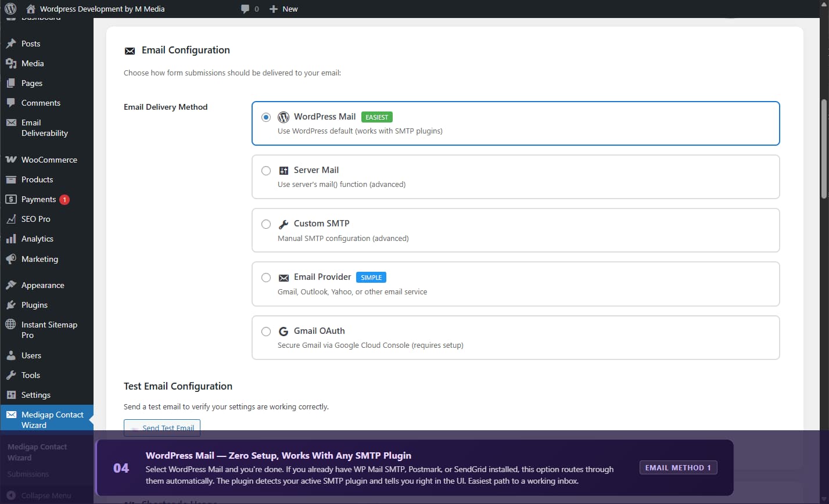
Task: Click the Gmail OAuth G icon
Action: pyautogui.click(x=283, y=331)
